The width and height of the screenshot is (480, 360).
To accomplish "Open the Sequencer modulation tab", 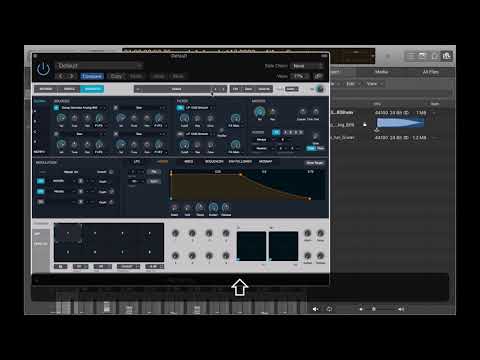I will [x=214, y=162].
